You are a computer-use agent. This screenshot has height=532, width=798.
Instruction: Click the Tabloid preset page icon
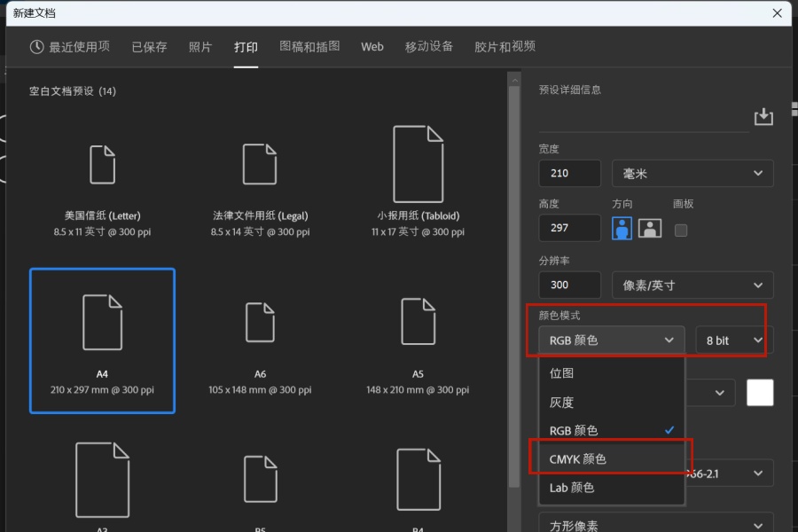pyautogui.click(x=418, y=164)
